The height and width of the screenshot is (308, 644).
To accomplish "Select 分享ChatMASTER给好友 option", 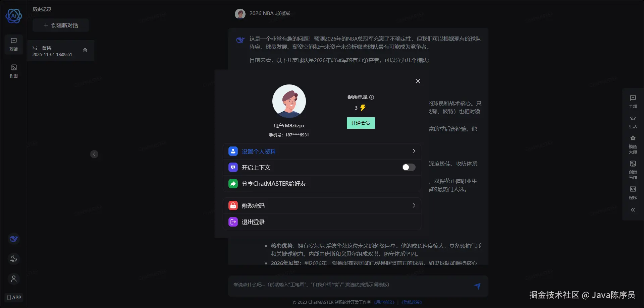I will pyautogui.click(x=322, y=184).
